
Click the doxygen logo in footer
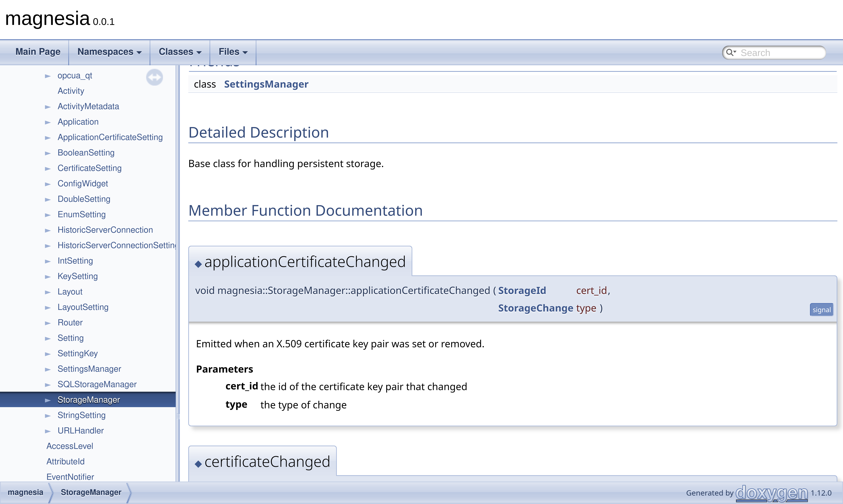pos(771,493)
